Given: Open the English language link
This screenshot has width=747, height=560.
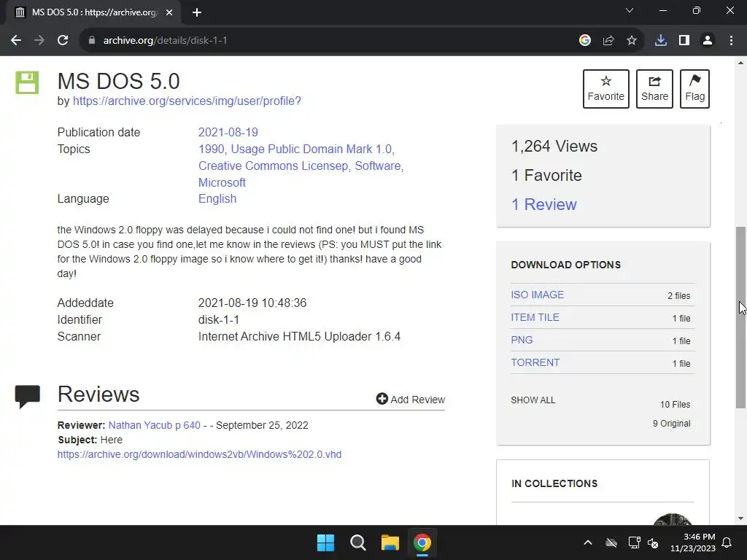Looking at the screenshot, I should [x=217, y=198].
